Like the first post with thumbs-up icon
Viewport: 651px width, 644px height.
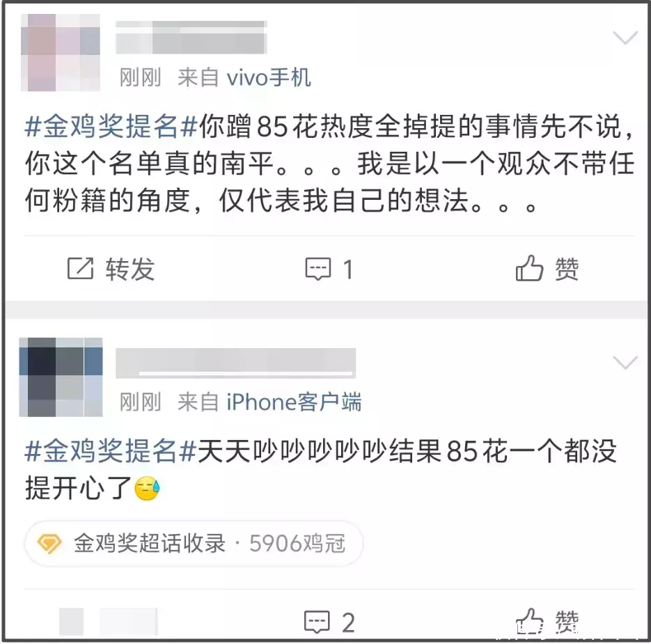click(529, 268)
